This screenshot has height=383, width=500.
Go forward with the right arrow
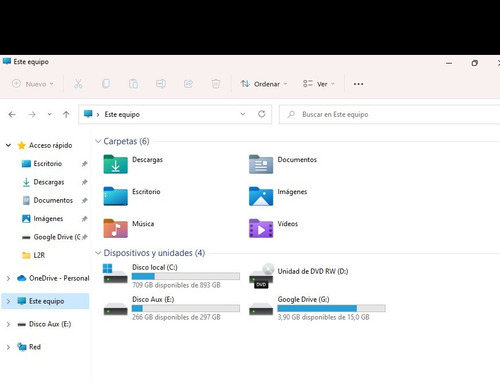tap(32, 115)
